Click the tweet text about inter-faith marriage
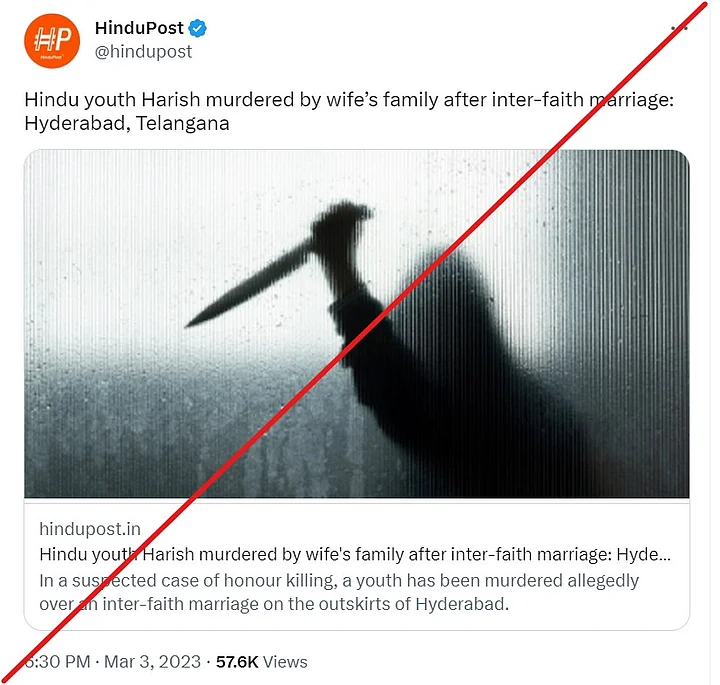The image size is (720, 685). (349, 111)
